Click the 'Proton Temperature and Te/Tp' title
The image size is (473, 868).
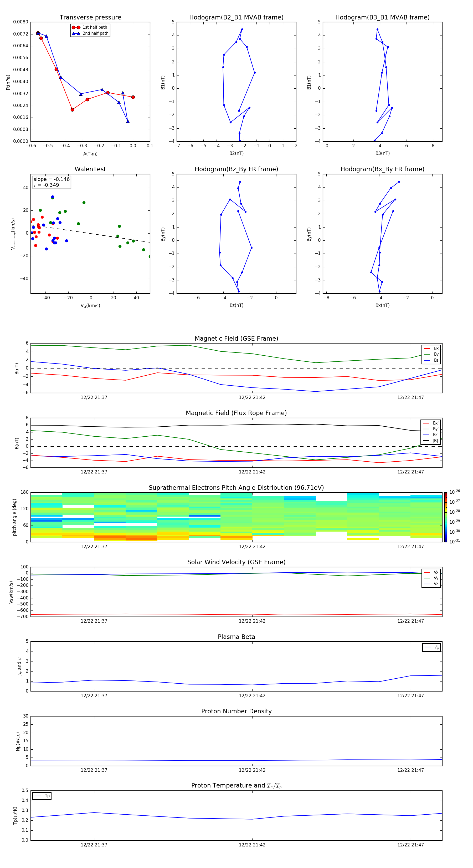[236, 785]
